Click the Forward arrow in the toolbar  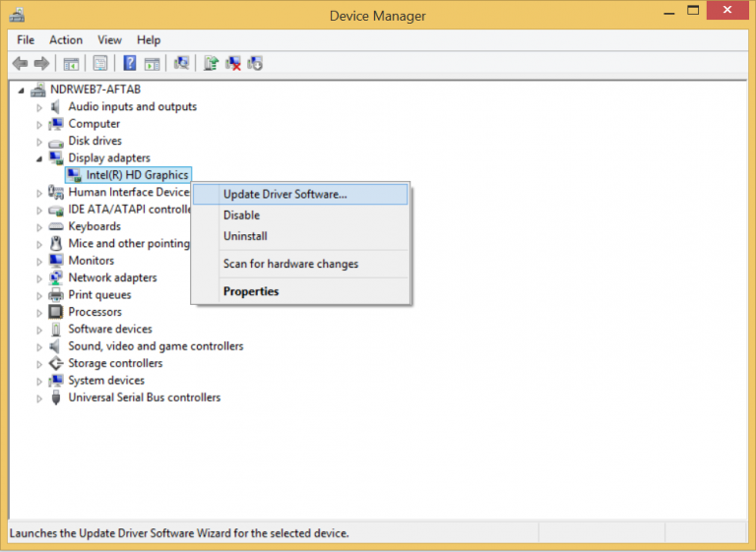tap(41, 64)
